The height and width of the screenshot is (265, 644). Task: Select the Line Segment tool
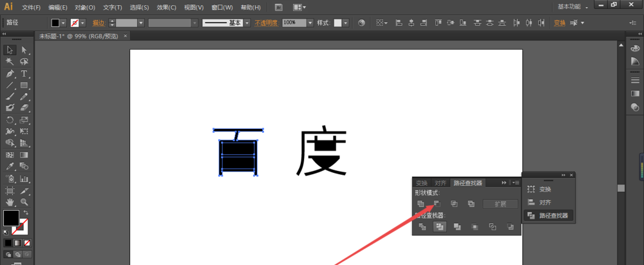tap(10, 85)
